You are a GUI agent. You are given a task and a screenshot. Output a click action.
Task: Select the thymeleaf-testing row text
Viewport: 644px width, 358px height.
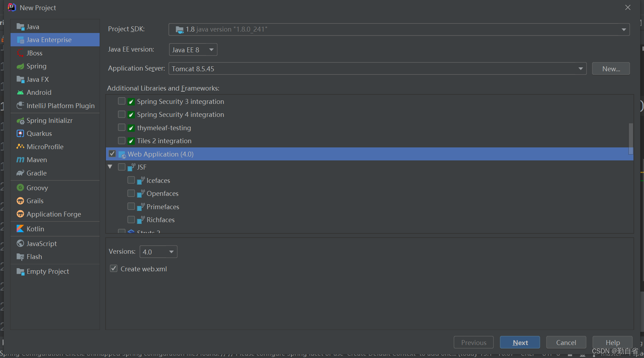164,128
